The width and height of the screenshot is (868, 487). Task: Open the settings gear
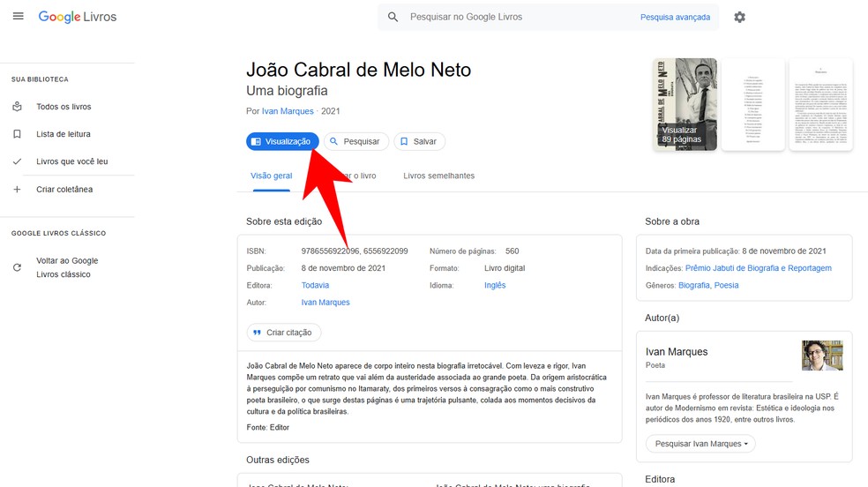[739, 17]
